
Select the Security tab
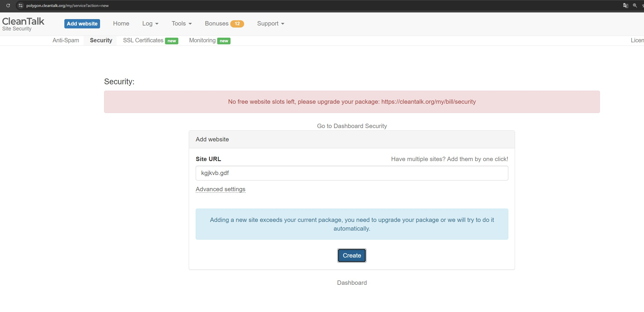click(101, 41)
